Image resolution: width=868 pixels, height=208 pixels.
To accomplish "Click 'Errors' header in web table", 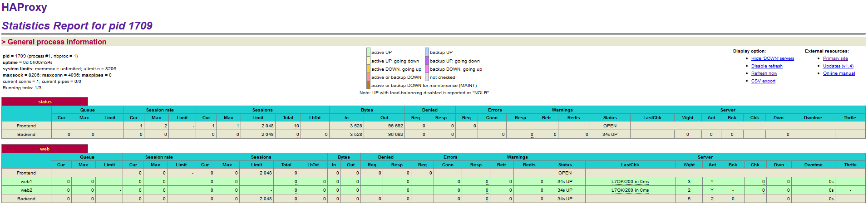I will 450,157.
